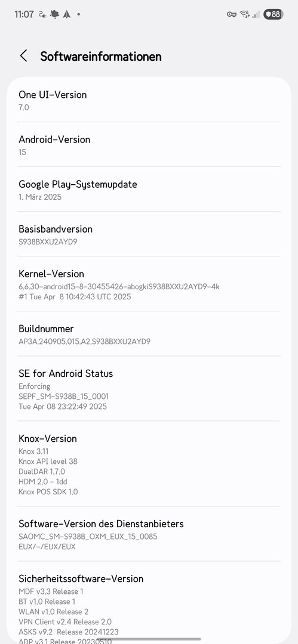Image resolution: width=298 pixels, height=644 pixels.
Task: Tap the VPN key icon in status bar
Action: (x=231, y=14)
